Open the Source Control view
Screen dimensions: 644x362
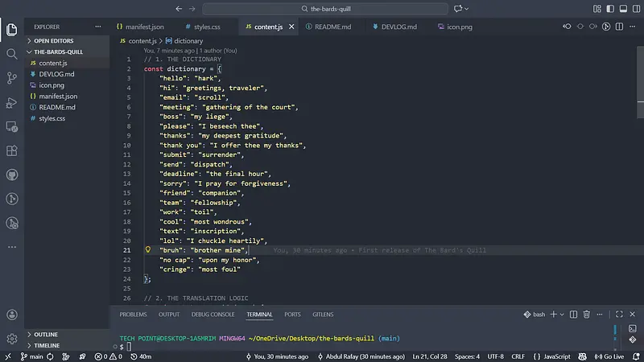point(12,78)
